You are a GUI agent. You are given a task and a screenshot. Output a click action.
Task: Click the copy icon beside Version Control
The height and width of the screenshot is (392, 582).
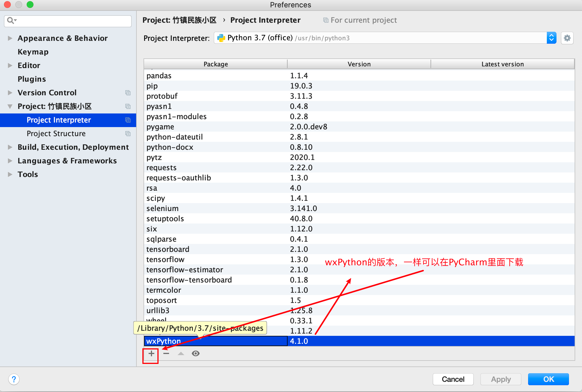pyautogui.click(x=128, y=93)
